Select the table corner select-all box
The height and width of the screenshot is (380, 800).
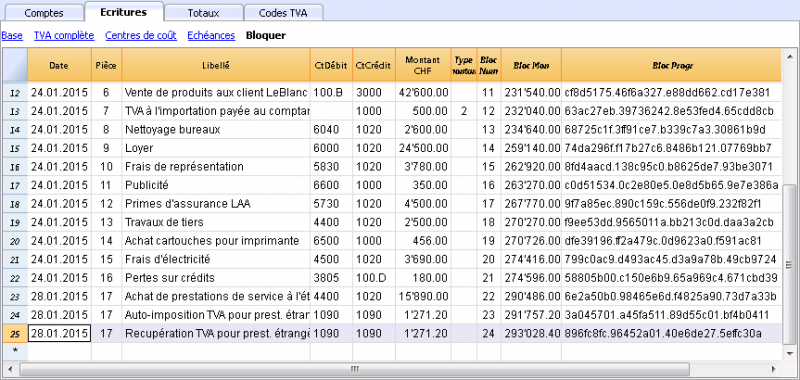click(15, 65)
